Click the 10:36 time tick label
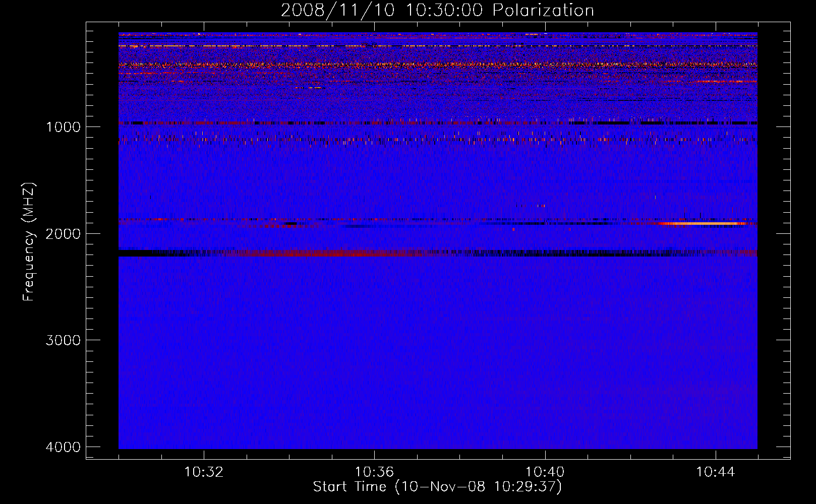816x504 pixels. 374,472
